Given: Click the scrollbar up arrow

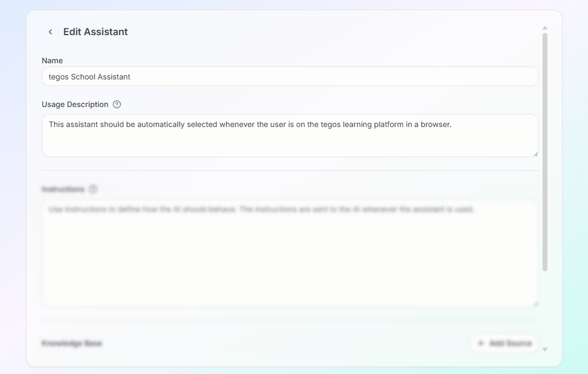Looking at the screenshot, I should [545, 28].
